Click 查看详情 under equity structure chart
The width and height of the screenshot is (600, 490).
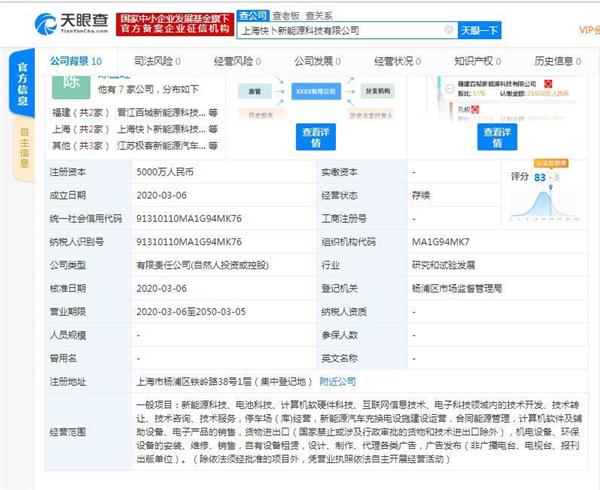pyautogui.click(x=497, y=137)
